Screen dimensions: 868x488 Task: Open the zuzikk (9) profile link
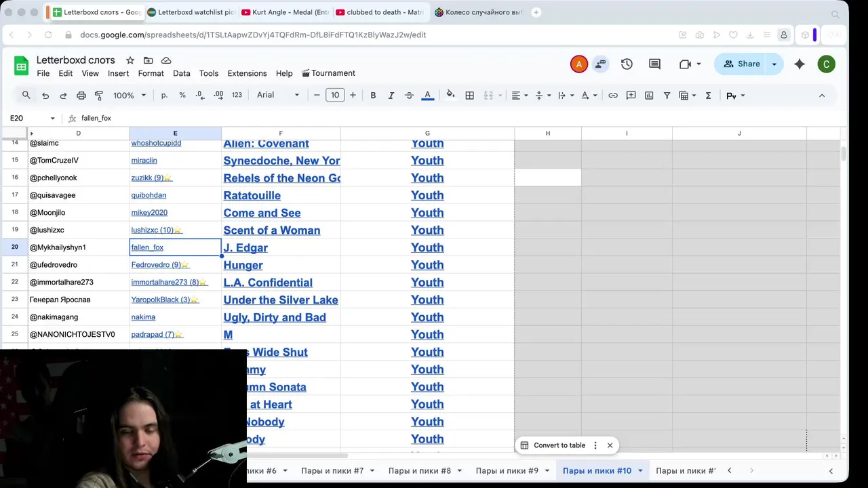coord(151,178)
